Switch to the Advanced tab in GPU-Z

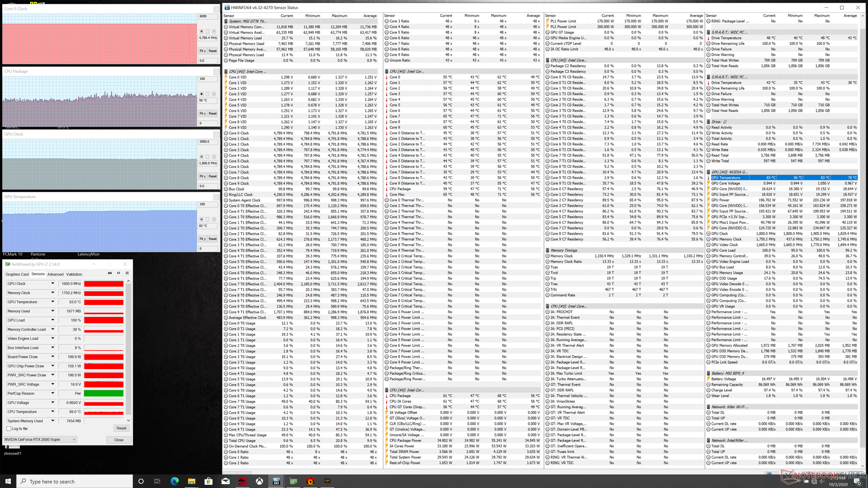(x=55, y=274)
